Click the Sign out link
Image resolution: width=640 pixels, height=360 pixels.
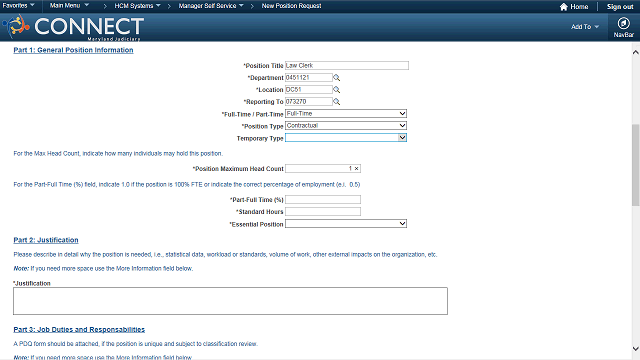coord(620,7)
